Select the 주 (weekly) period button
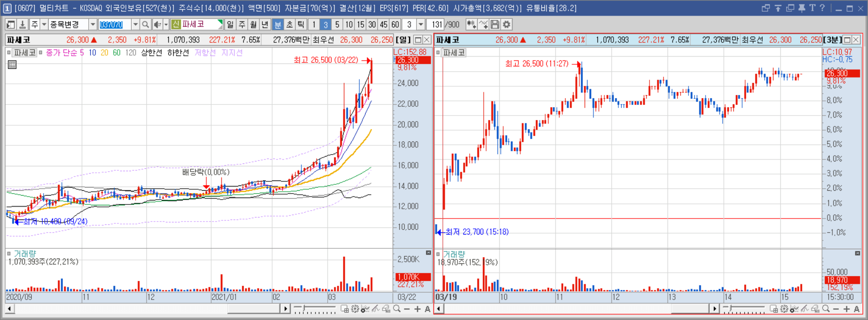This screenshot has width=868, height=320. coord(242,24)
